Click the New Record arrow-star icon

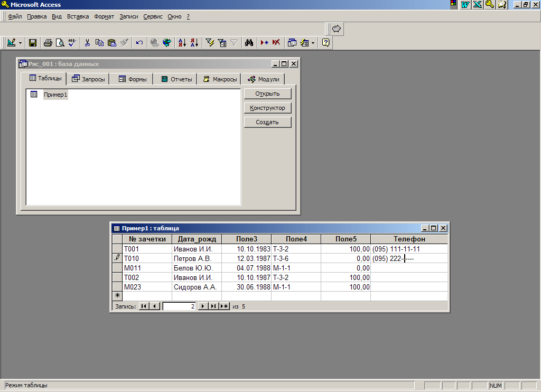pyautogui.click(x=264, y=43)
